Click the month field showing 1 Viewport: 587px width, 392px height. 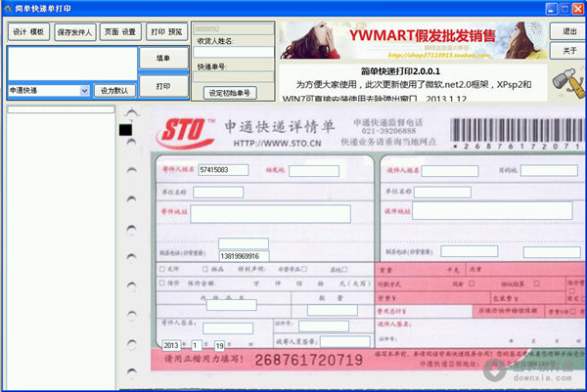197,345
